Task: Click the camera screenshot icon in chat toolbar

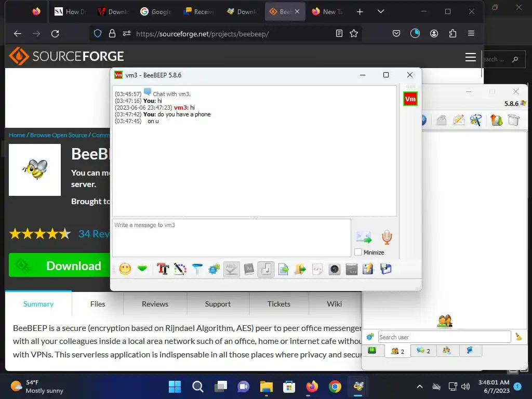Action: pyautogui.click(x=334, y=269)
